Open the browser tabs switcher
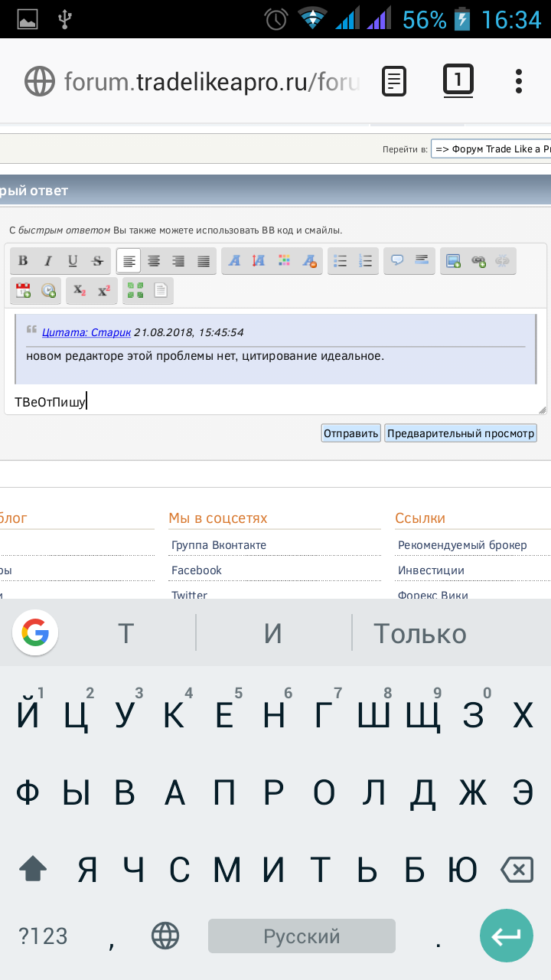This screenshot has height=980, width=551. coord(458,80)
